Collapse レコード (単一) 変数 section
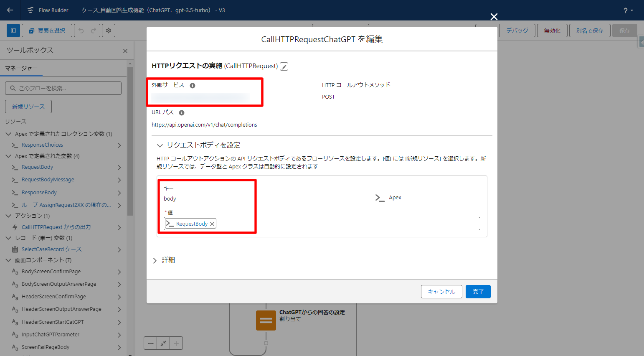 tap(8, 238)
